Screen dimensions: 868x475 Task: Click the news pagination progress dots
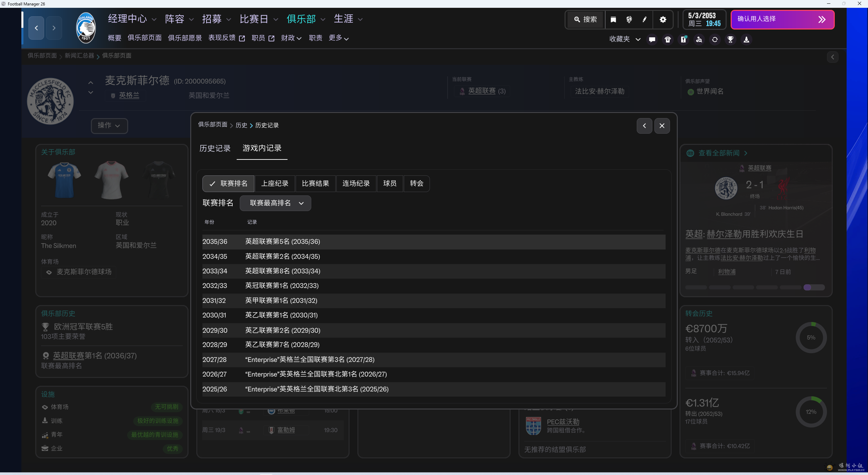pyautogui.click(x=755, y=287)
